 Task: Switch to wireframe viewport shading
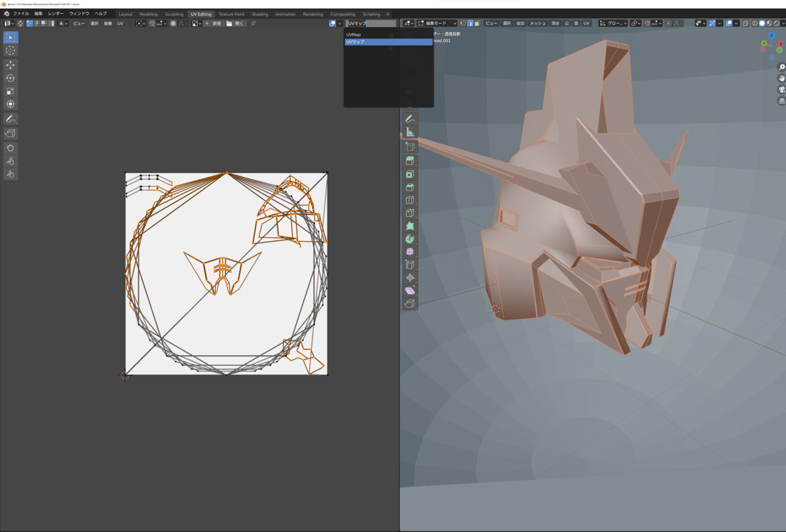[x=755, y=24]
